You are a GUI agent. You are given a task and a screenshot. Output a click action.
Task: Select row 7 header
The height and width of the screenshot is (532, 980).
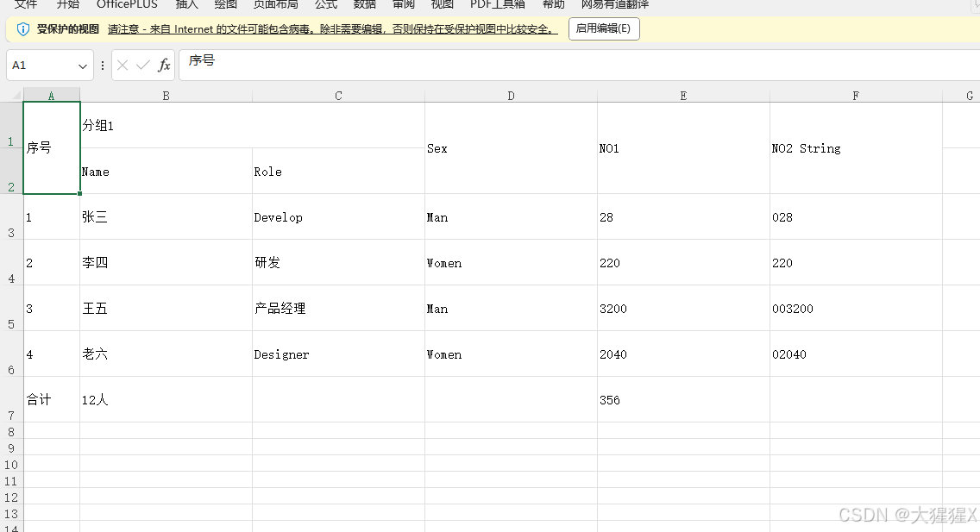point(11,399)
